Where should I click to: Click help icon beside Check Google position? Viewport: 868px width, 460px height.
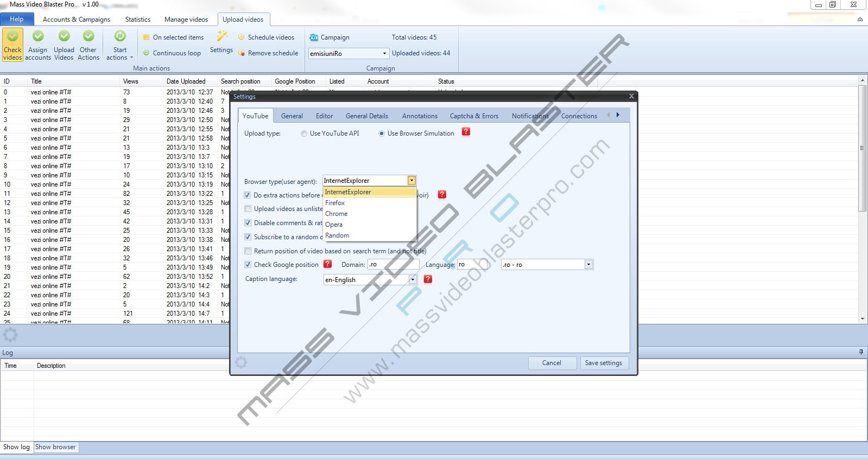coord(327,264)
